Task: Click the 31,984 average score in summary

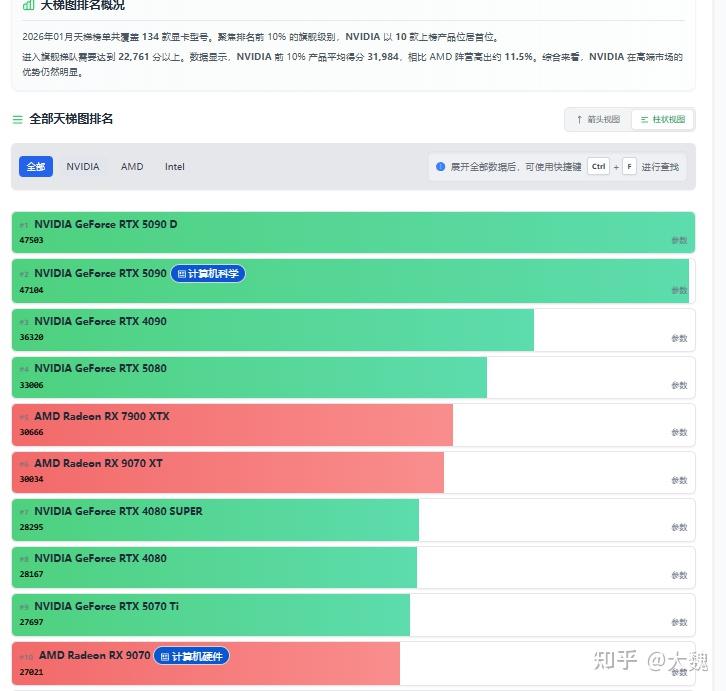Action: (x=383, y=57)
